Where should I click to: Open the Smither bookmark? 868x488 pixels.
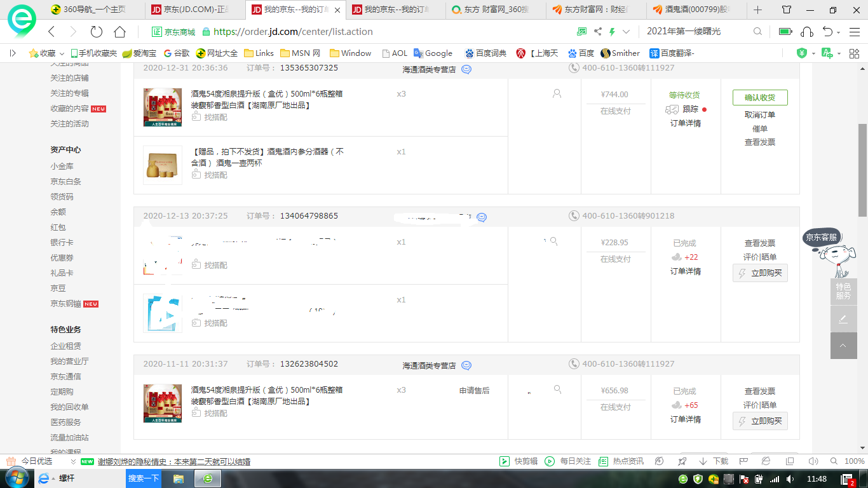click(620, 53)
